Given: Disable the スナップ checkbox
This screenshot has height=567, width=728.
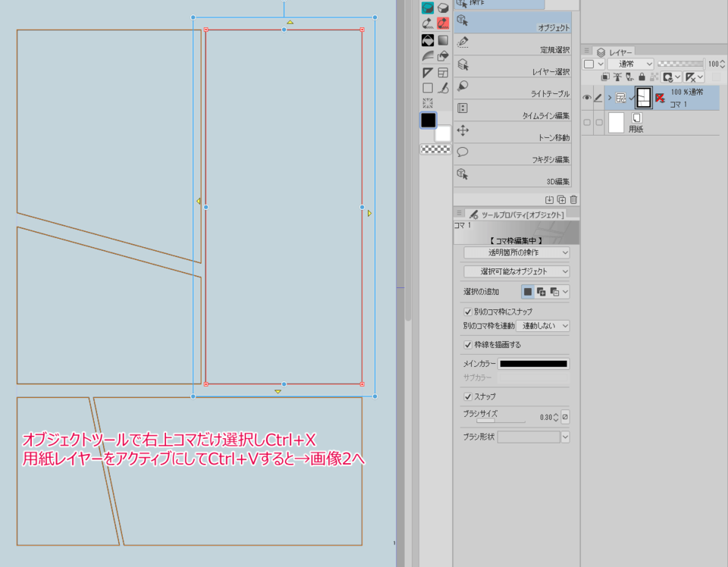Looking at the screenshot, I should pyautogui.click(x=468, y=396).
